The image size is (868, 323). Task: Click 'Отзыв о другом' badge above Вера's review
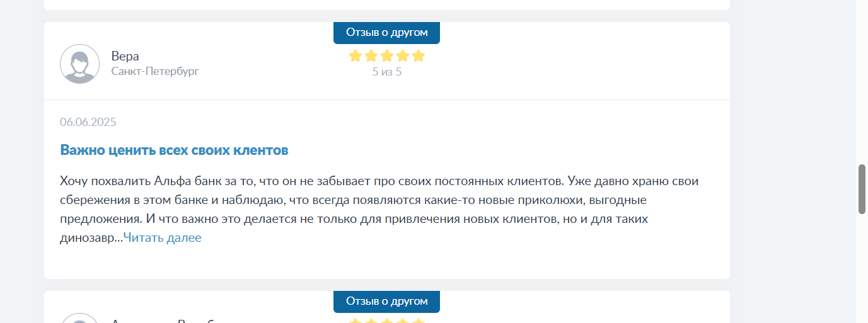pyautogui.click(x=386, y=33)
